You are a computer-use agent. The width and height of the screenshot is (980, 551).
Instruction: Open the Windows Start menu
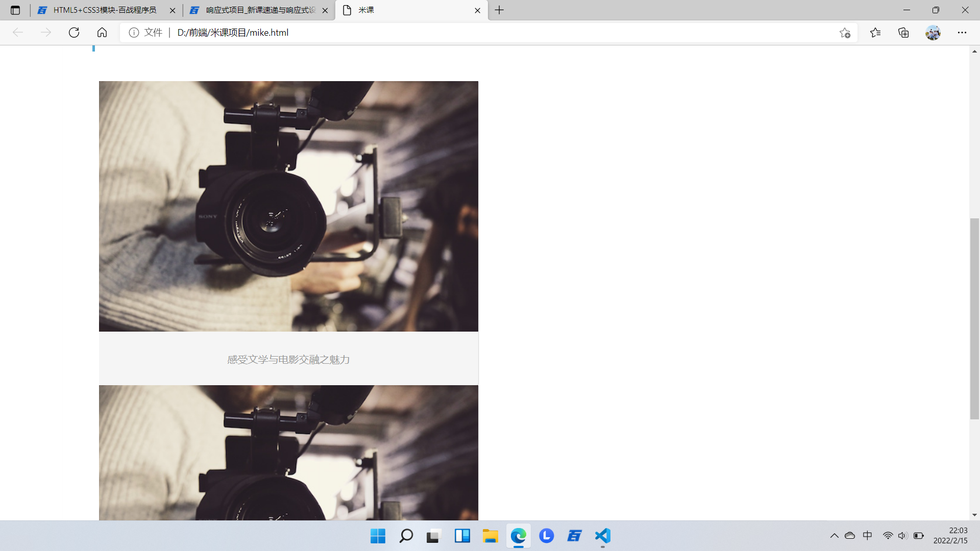point(378,536)
